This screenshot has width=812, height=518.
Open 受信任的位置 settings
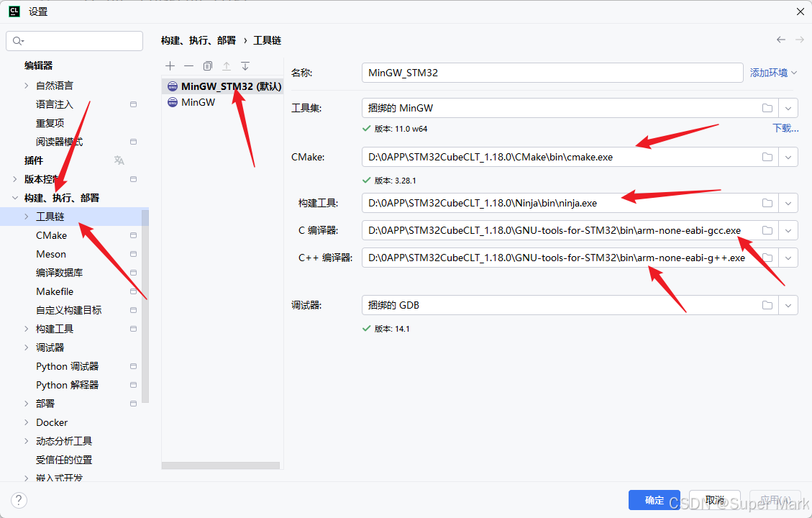(64, 460)
